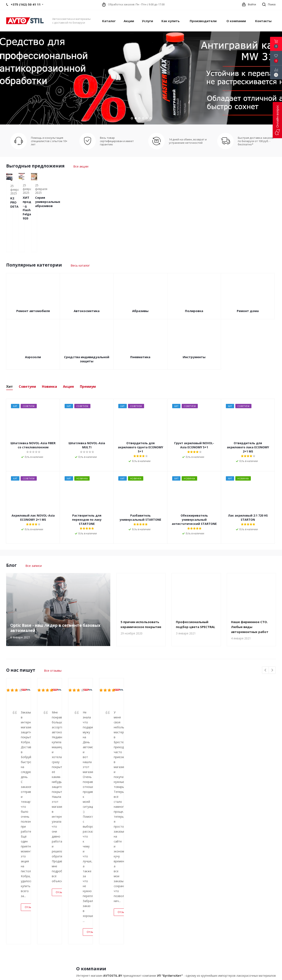Switch to the Премиум product tab
The height and width of the screenshot is (980, 282).
[x=88, y=386]
